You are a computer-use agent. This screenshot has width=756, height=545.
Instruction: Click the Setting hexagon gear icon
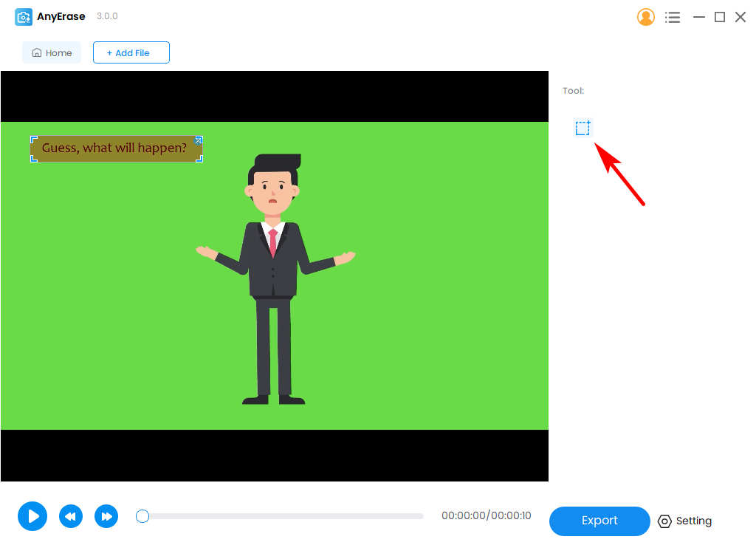click(x=664, y=521)
